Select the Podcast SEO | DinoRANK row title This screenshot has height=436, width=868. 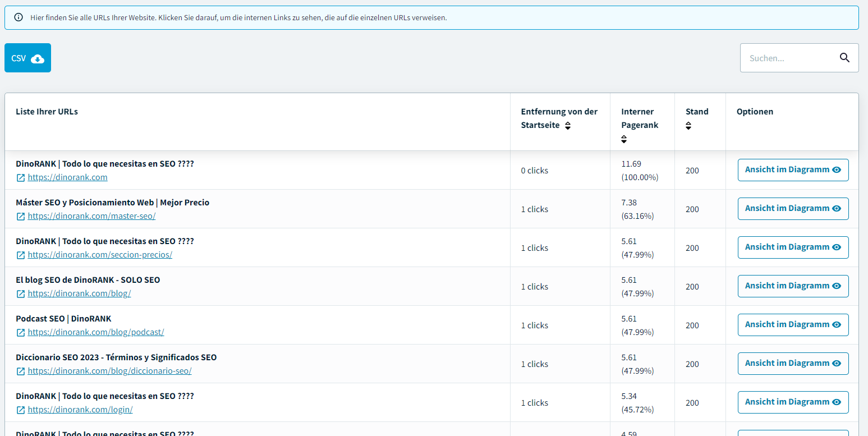click(x=63, y=319)
